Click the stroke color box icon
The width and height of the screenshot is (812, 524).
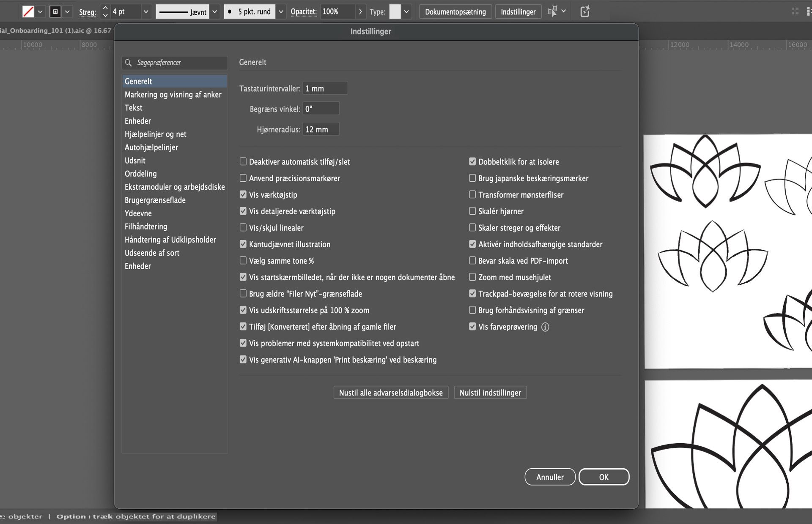click(55, 12)
